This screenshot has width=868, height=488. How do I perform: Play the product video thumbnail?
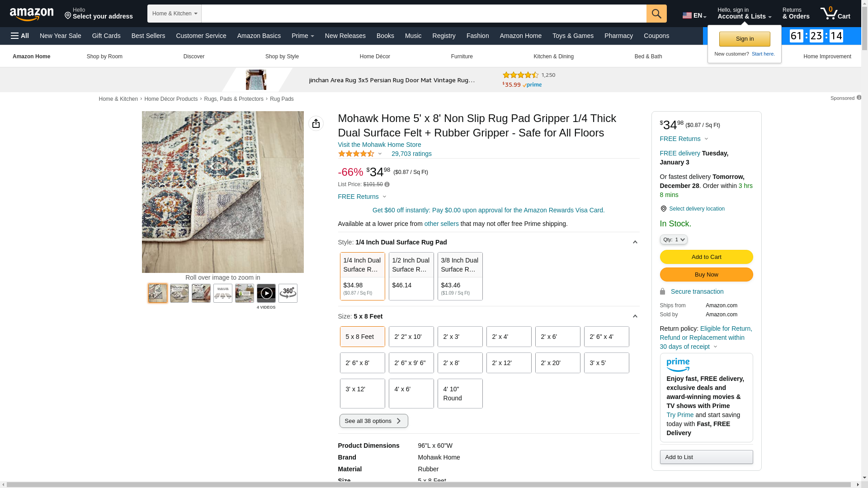click(x=266, y=293)
